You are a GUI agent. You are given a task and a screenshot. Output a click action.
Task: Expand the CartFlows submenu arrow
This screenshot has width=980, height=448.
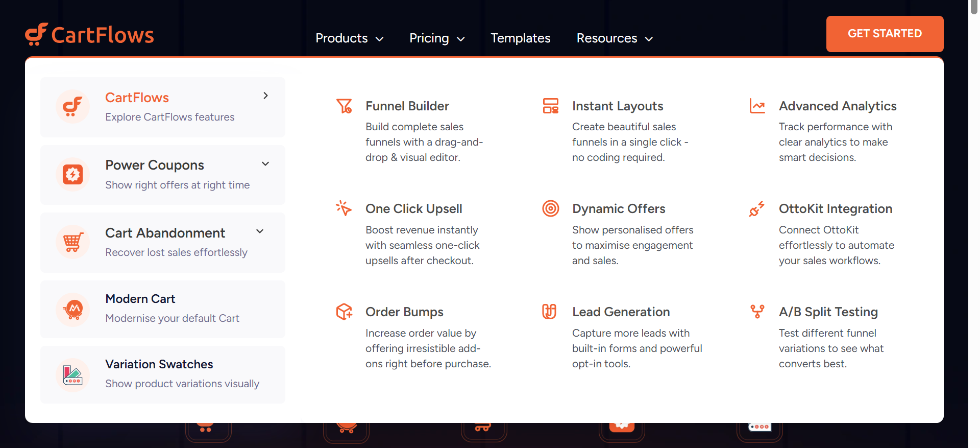pos(265,96)
